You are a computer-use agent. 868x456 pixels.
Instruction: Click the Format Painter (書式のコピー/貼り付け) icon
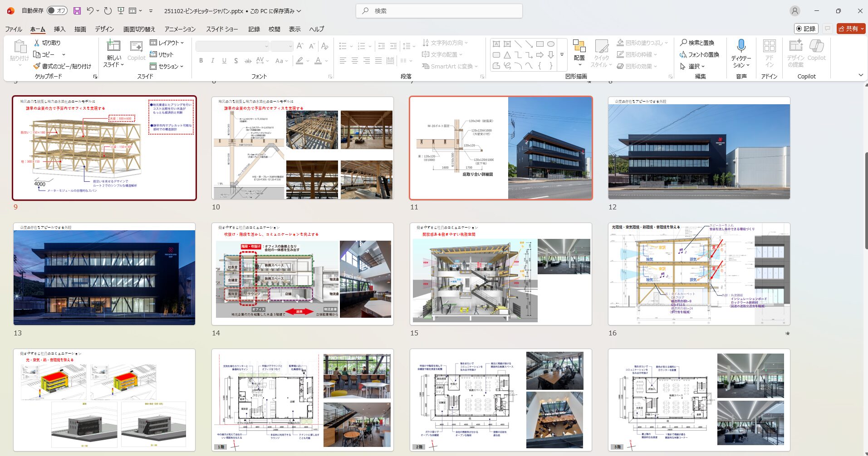click(37, 66)
